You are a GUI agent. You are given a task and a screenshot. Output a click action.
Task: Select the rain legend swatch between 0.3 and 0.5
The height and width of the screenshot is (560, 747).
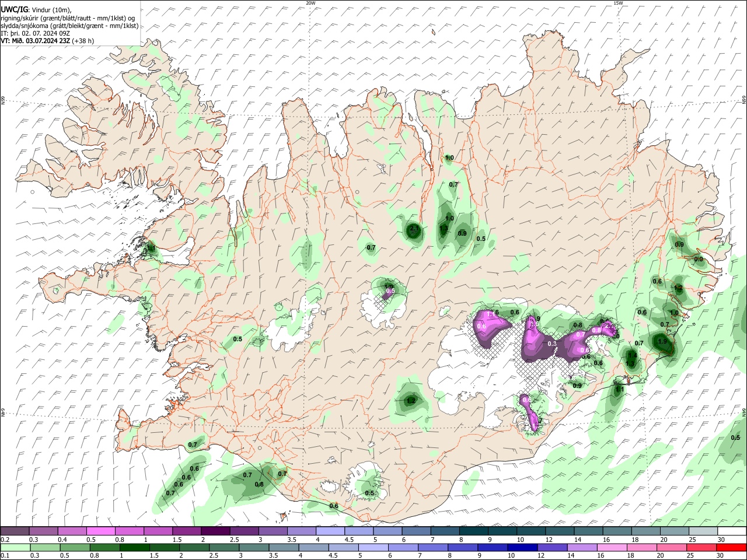tap(45, 548)
